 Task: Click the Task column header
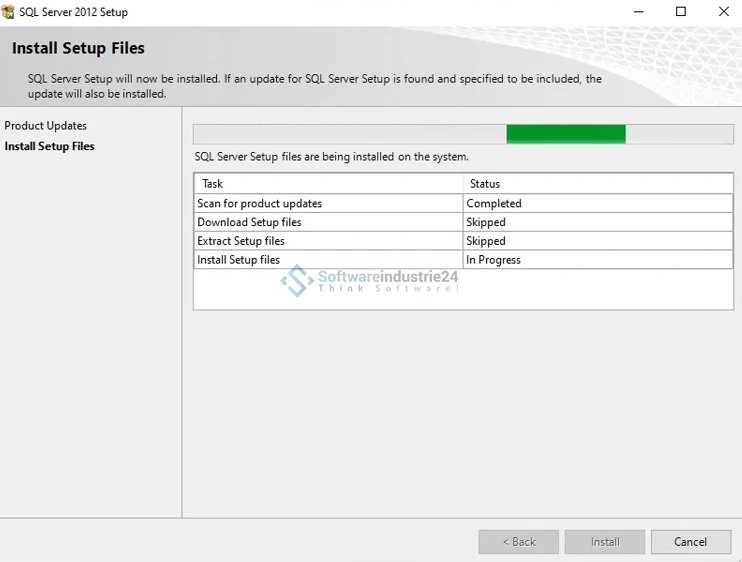coord(213,184)
